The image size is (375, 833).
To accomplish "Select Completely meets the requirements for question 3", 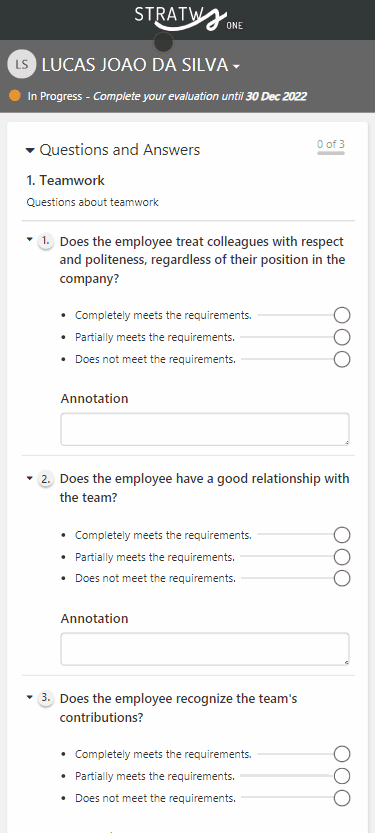I will [342, 754].
